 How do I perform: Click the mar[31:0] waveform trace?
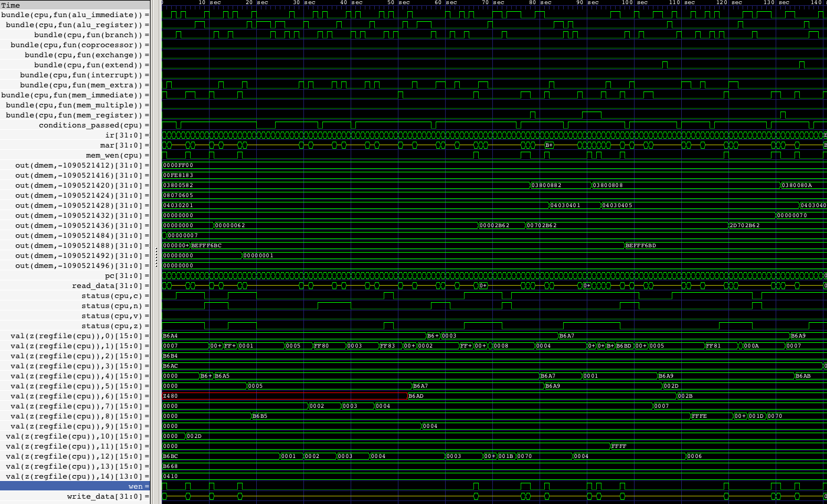pyautogui.click(x=354, y=145)
